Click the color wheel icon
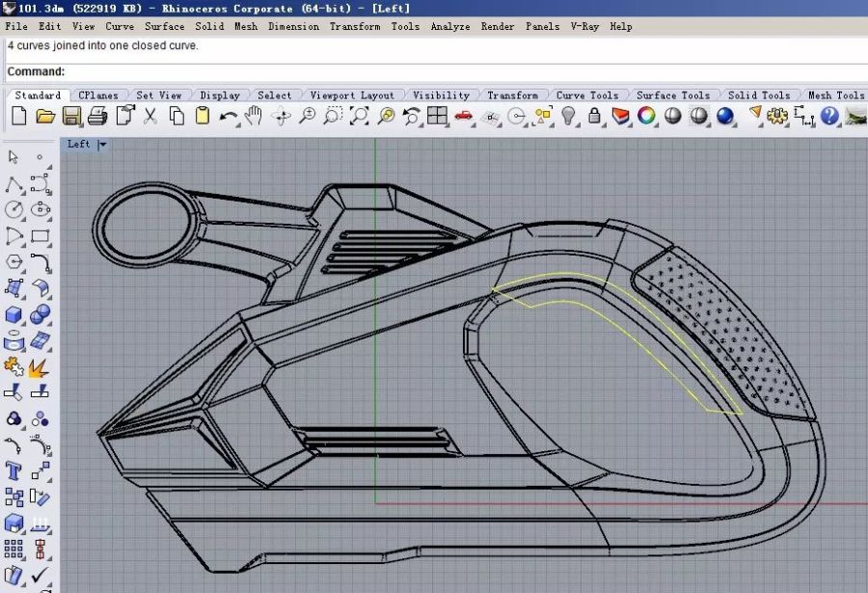Viewport: 868px width, 593px height. coord(646,117)
